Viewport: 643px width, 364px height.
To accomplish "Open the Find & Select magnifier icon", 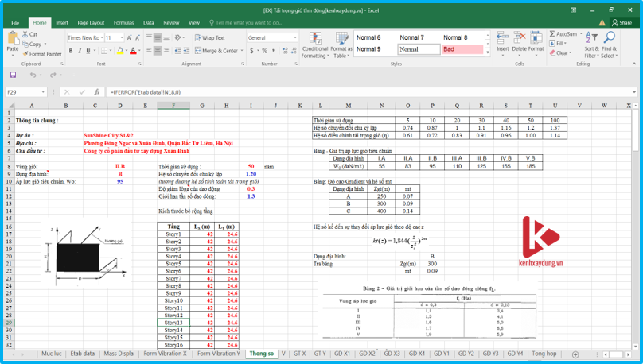I will tap(609, 38).
